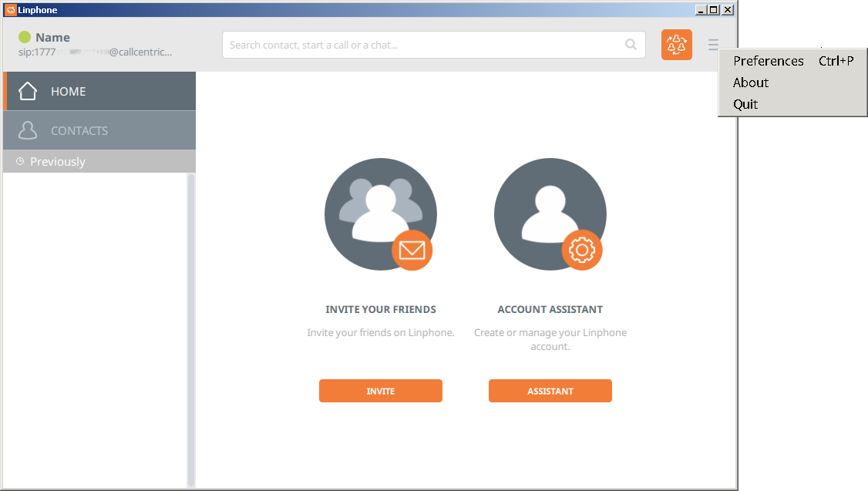Click the orange gear badge icon
868x491 pixels.
582,251
